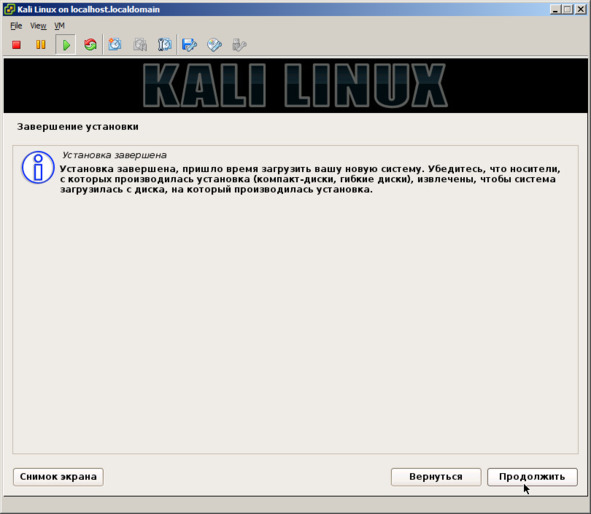Connect floppy device via the diskette-wrench icon
The image size is (591, 514).
[x=189, y=45]
